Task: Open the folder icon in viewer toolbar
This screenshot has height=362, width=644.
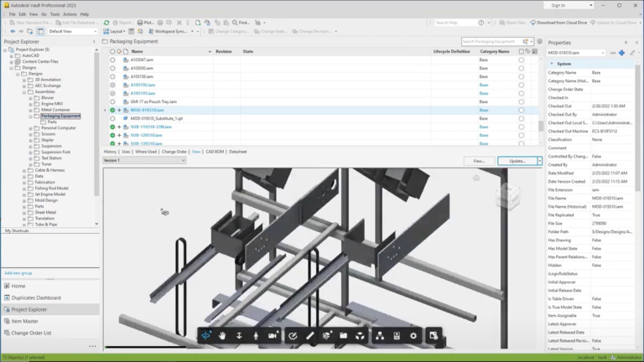Action: pos(343,336)
